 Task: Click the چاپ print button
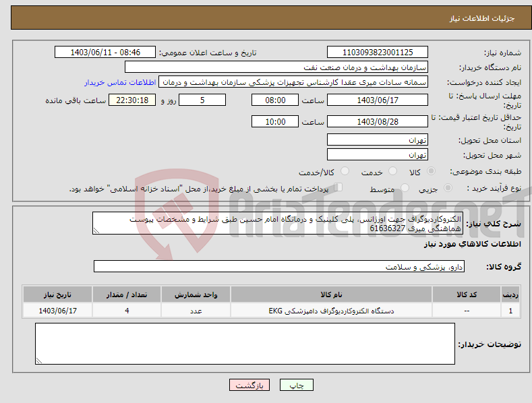click(297, 385)
